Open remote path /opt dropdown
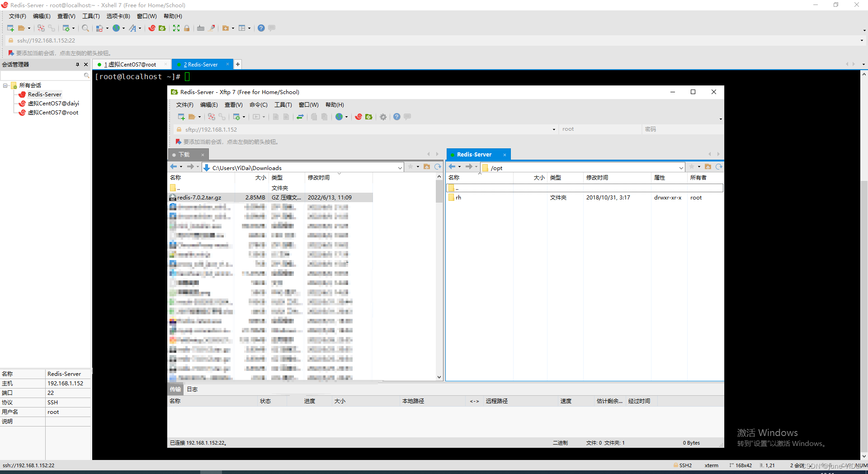Viewport: 868px width, 474px height. (x=681, y=168)
